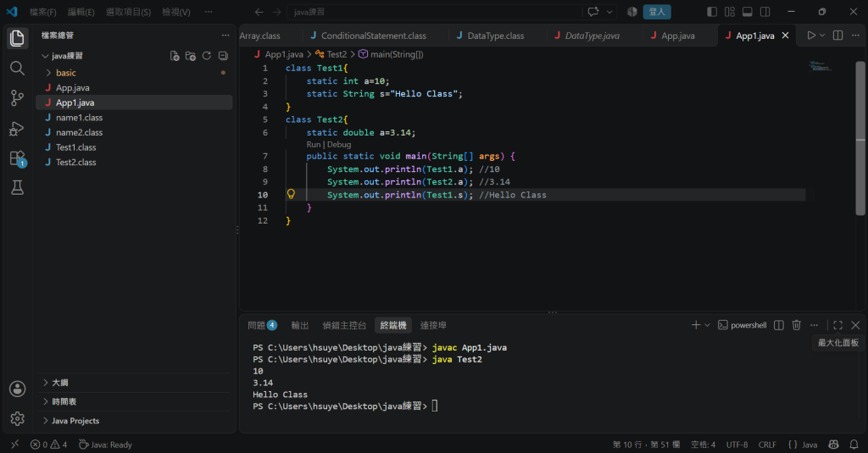The width and height of the screenshot is (868, 453).
Task: Open the 檢視(V) menu
Action: coord(176,12)
